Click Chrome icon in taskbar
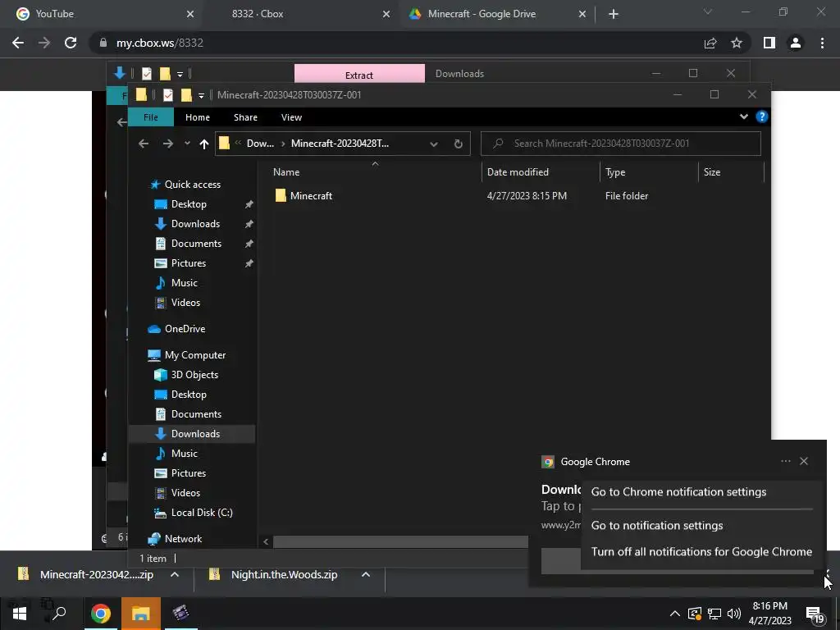Screen dimensions: 840x630 [x=101, y=614]
